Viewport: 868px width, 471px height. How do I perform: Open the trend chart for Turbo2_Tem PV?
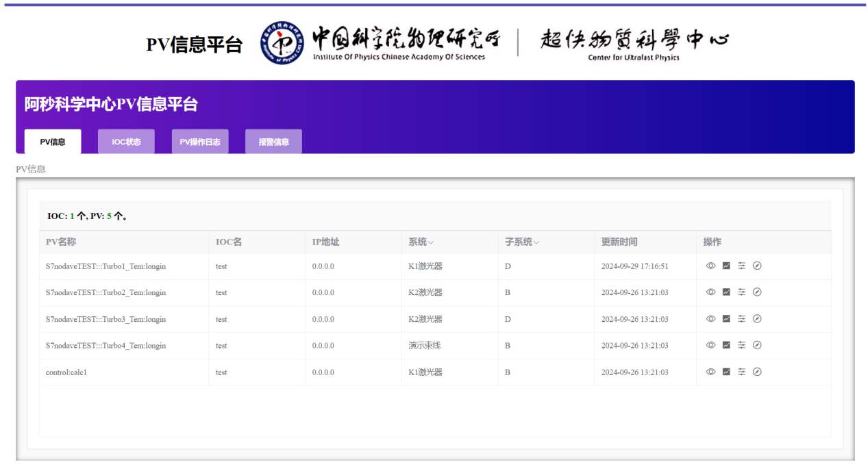tap(726, 292)
